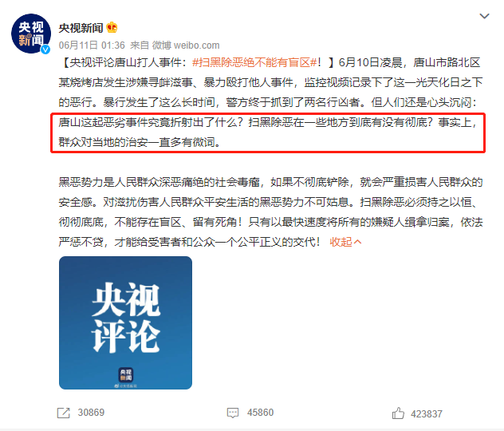Screen dimensions: 504x431
Task: Click the blue verified badge on the avatar
Action: coord(45,49)
